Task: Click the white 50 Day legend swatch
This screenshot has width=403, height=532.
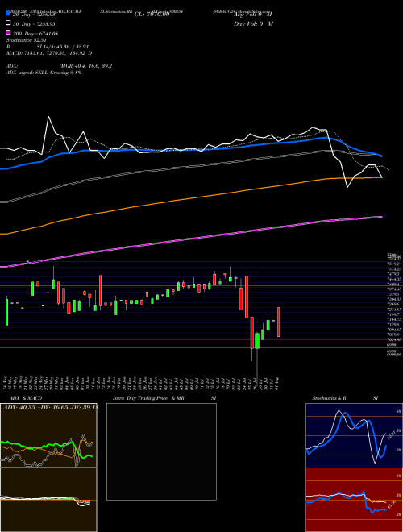Action: [8, 23]
